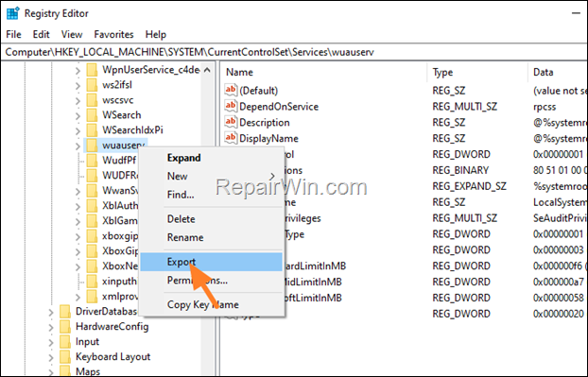Expand the ws2ifsl key
Screen dimensions: 588x377
coord(78,85)
